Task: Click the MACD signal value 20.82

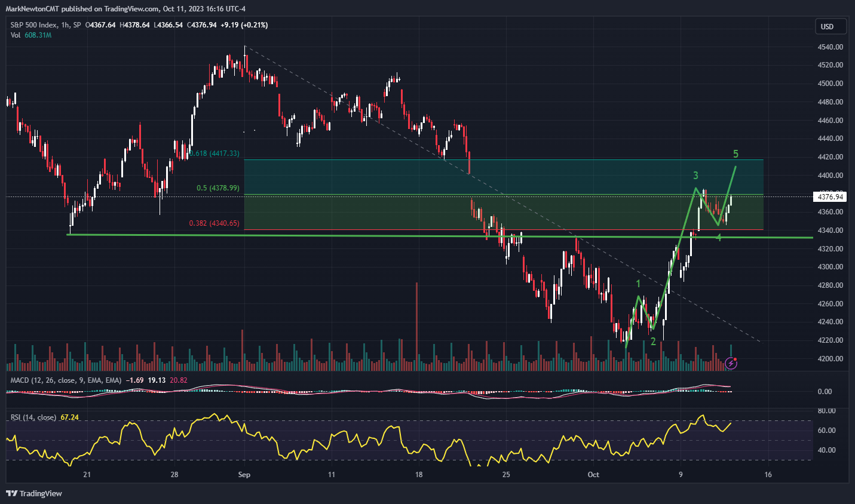Action: (178, 380)
